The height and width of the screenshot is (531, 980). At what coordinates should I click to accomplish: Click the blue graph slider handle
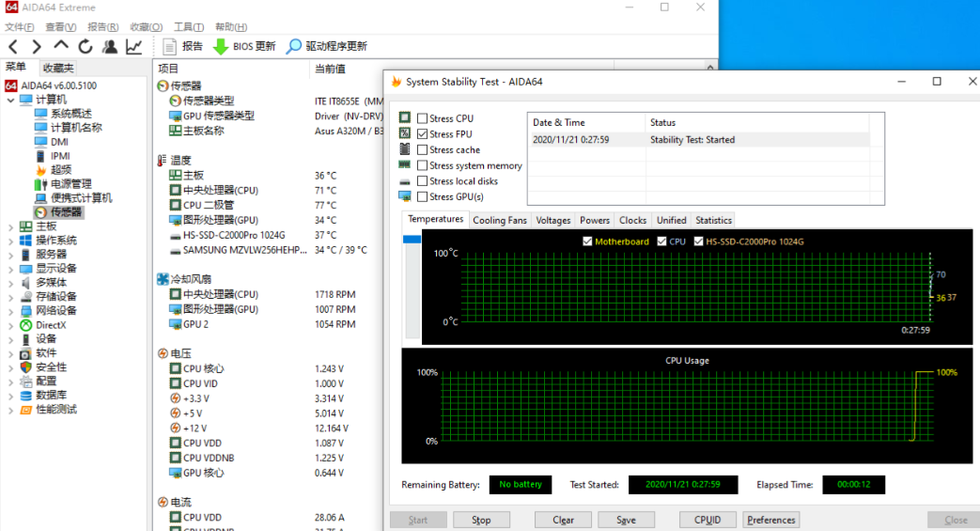(x=412, y=239)
